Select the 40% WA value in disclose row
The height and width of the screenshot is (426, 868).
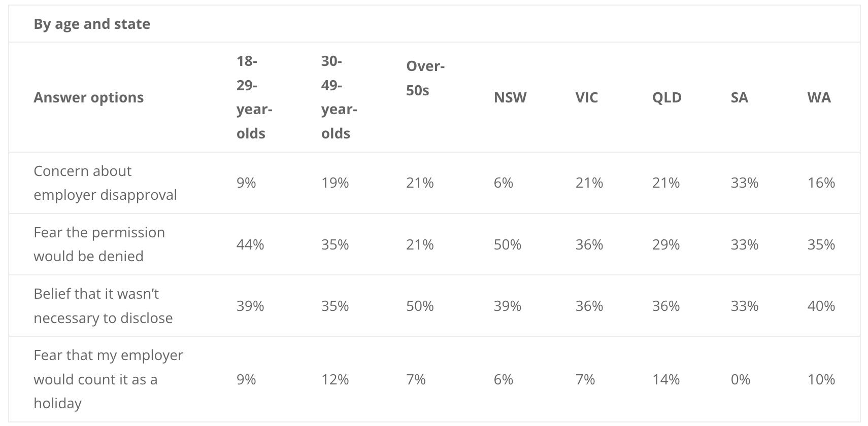(821, 306)
